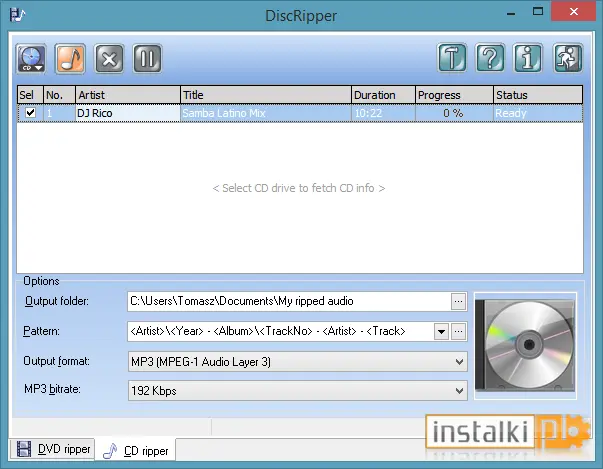Click the 10:22 duration cell
This screenshot has height=469, width=603.
tap(383, 113)
